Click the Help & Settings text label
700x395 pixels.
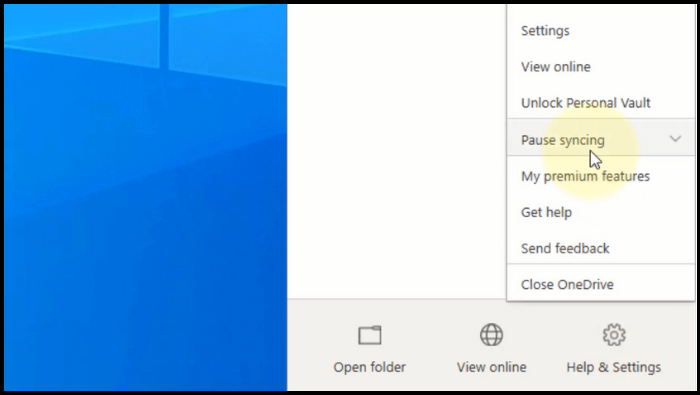coord(614,367)
